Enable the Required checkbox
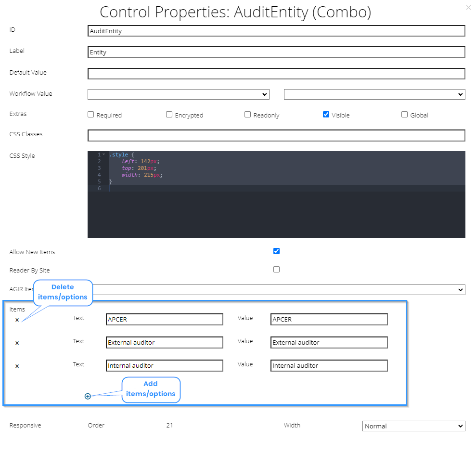This screenshot has height=452, width=476. point(91,115)
